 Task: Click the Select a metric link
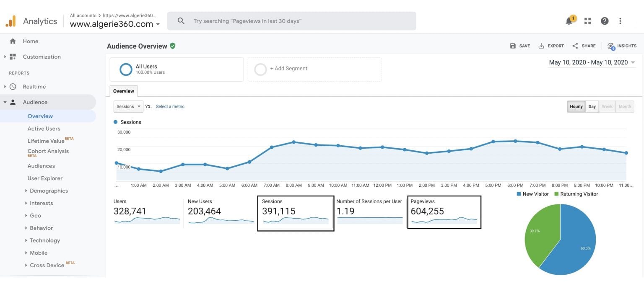coord(170,106)
